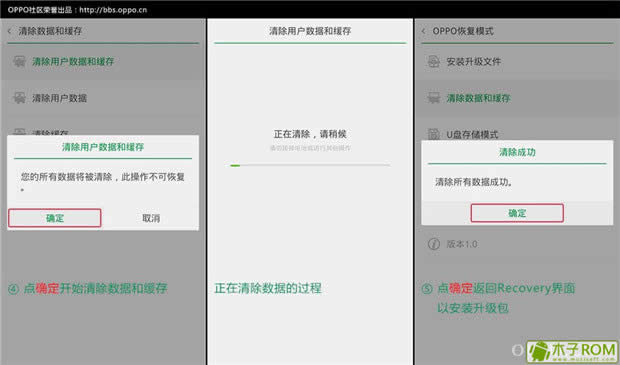Click 正在清除，请稍候 message
The image size is (620, 365).
point(310,134)
